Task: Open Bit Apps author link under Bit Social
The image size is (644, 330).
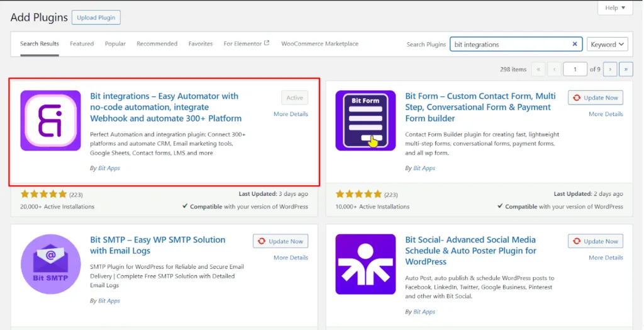Action: pyautogui.click(x=425, y=312)
